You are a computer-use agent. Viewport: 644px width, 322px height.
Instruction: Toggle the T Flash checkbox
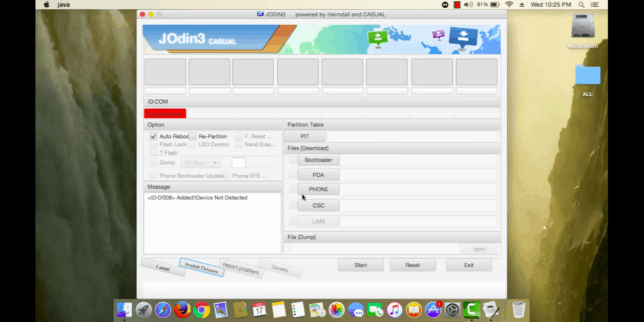point(153,153)
